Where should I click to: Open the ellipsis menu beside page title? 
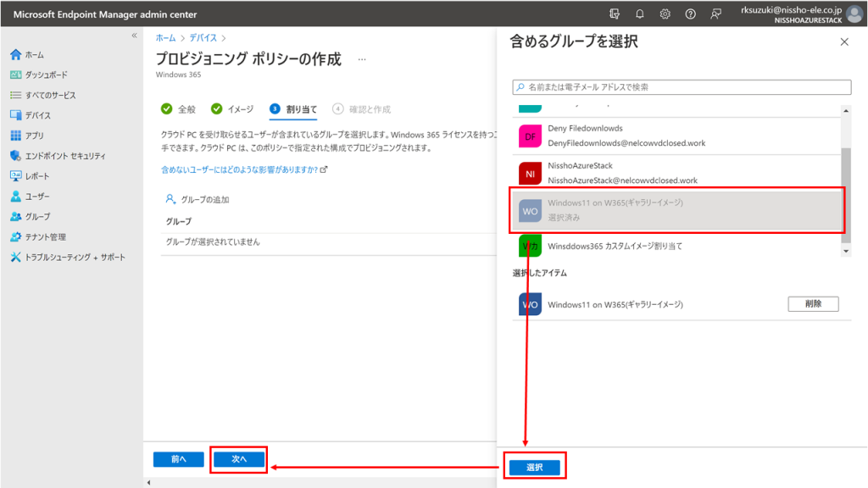pos(361,59)
